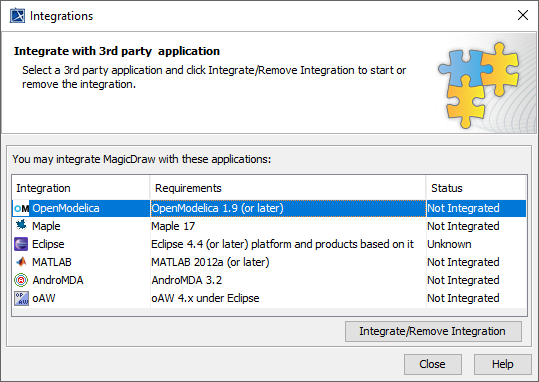Select the Eclipse integration name

point(48,244)
